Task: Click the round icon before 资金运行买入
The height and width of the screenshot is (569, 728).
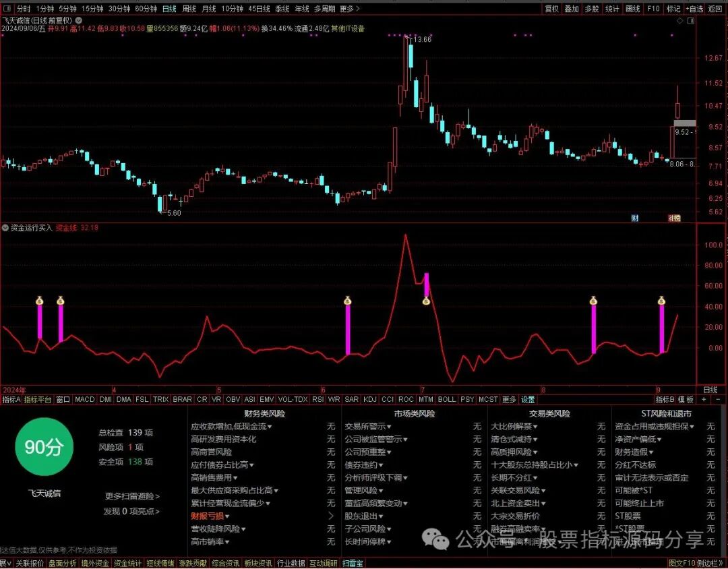Action: (5, 228)
